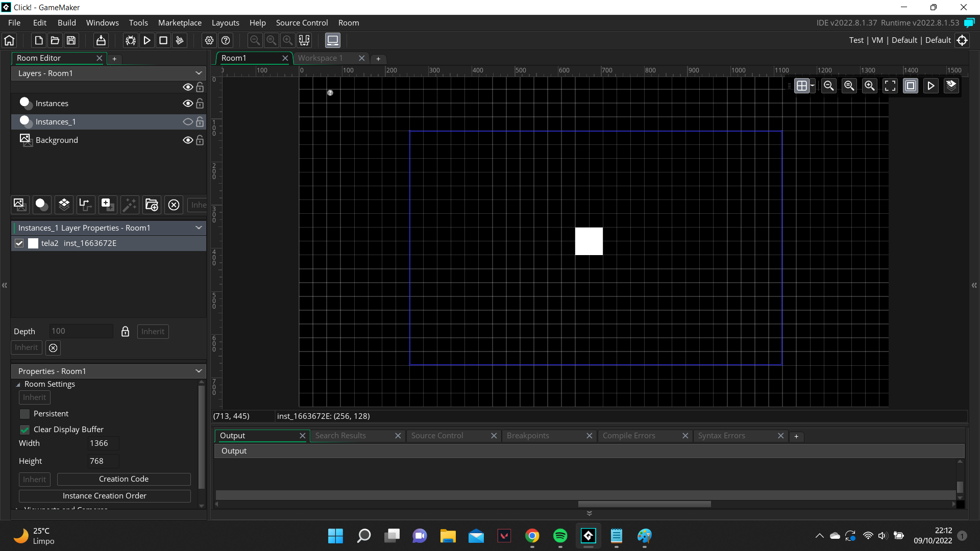Viewport: 980px width, 551px height.
Task: Collapse Instances_1 Layer Properties panel
Action: (x=199, y=228)
